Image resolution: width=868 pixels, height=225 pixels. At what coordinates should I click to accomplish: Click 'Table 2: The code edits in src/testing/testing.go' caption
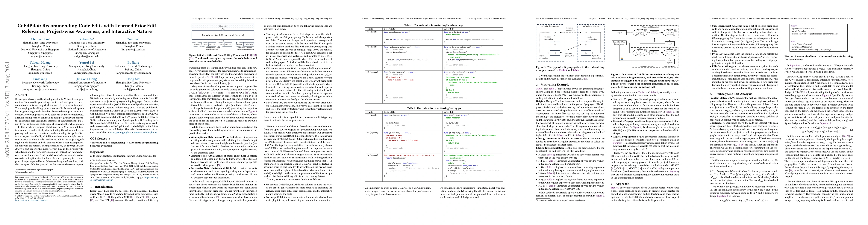[x=434, y=109]
